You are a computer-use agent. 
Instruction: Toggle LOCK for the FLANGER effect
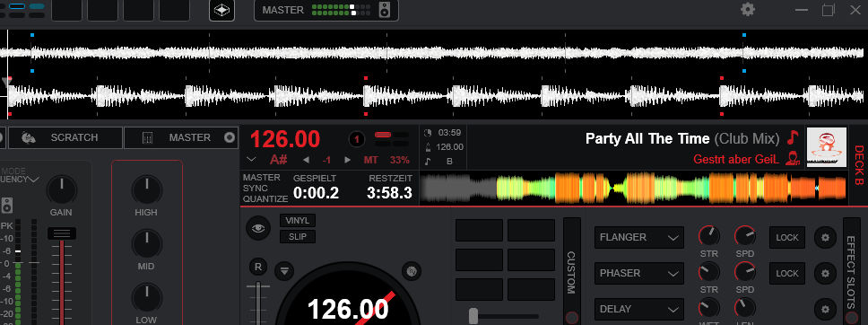[x=787, y=237]
